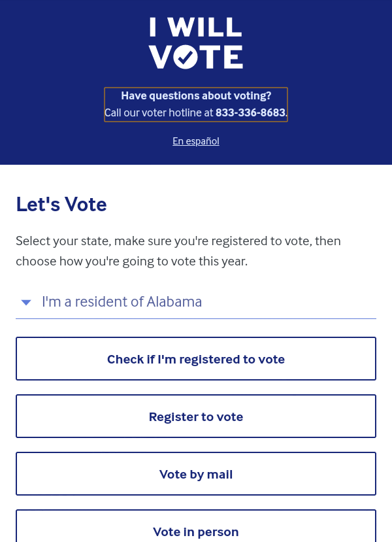This screenshot has width=392, height=542.
Task: Call the hotline number 833-336-8683
Action: (250, 112)
